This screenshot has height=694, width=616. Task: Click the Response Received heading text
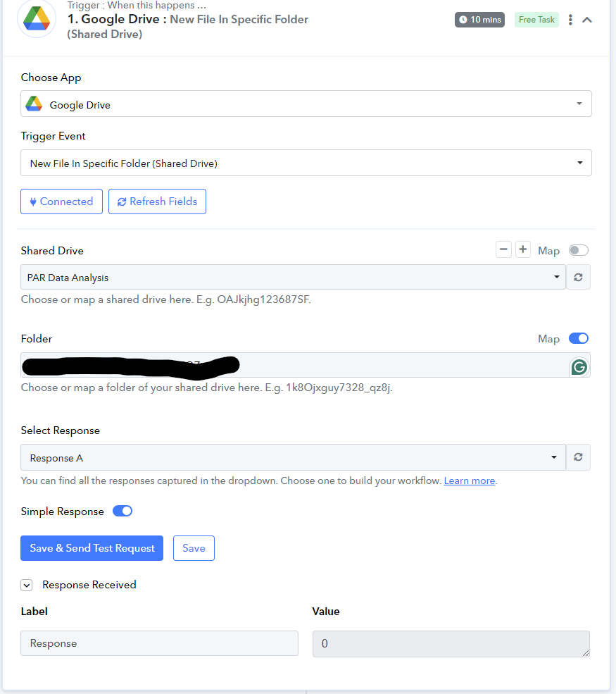click(89, 585)
